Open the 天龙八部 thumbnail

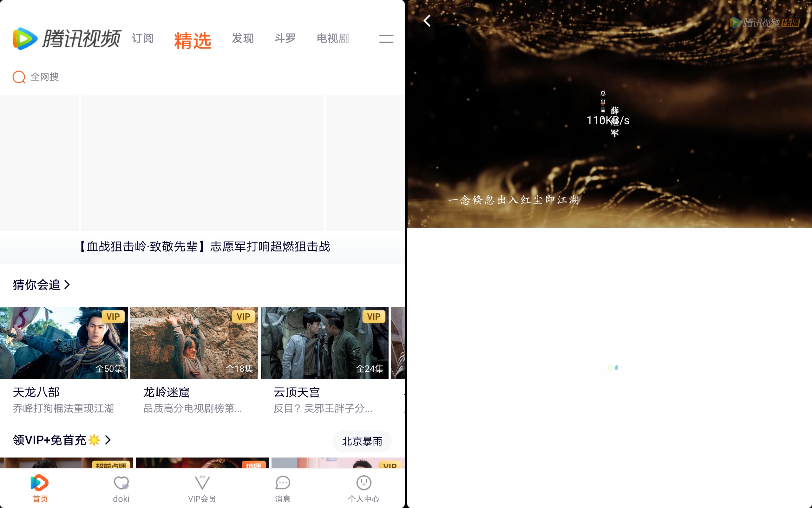coord(64,343)
